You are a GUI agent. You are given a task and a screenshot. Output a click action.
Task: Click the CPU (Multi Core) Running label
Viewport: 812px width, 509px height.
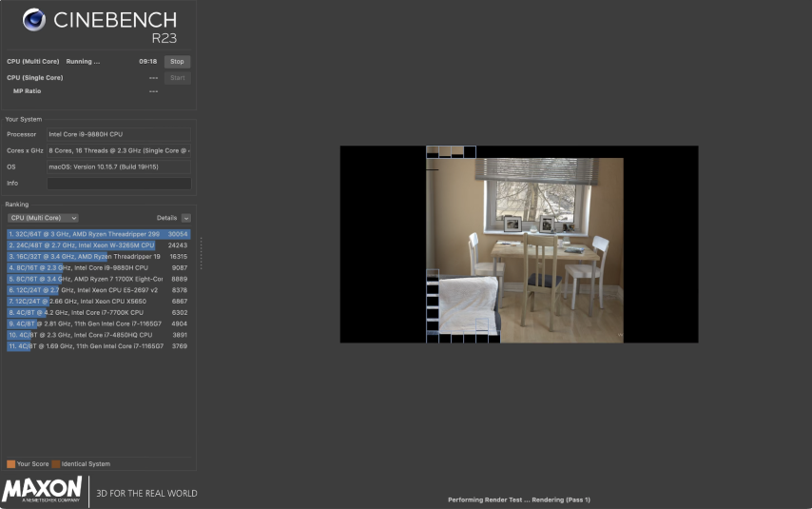pos(53,62)
